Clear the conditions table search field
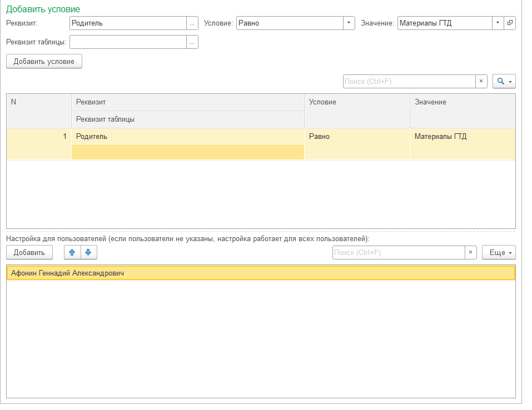The width and height of the screenshot is (532, 410). 481,82
